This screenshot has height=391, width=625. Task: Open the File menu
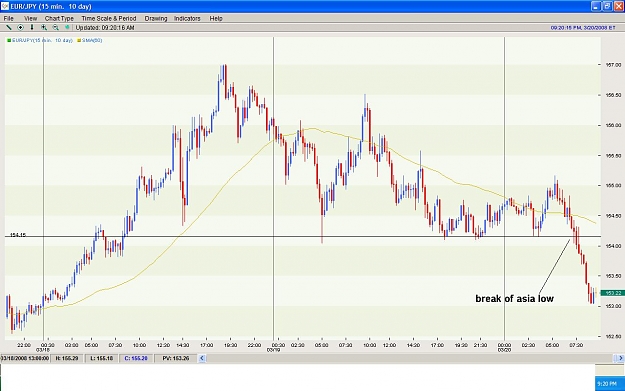tap(8, 18)
